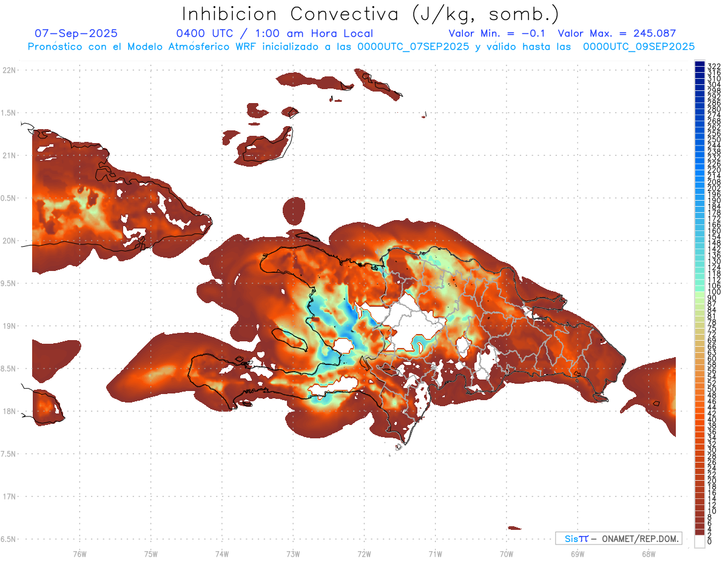
Task: Click the '71W' longitude label
Action: [x=435, y=554]
